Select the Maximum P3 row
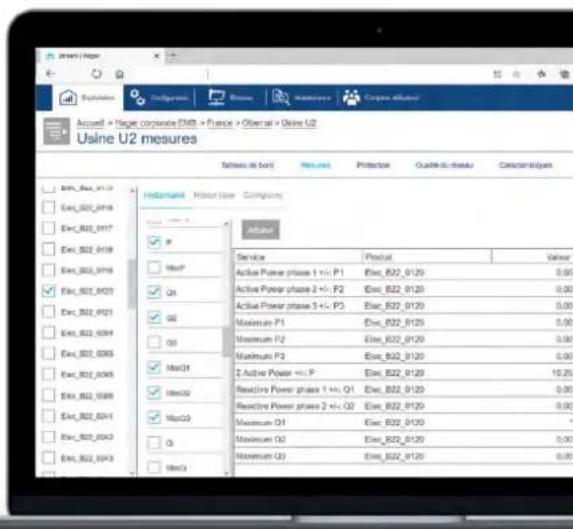 (x=403, y=356)
